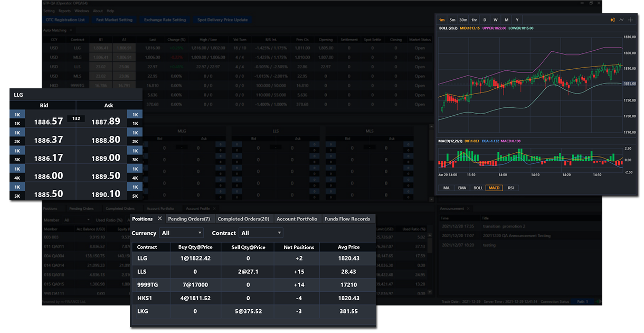
Task: Open the About menu
Action: tap(98, 11)
